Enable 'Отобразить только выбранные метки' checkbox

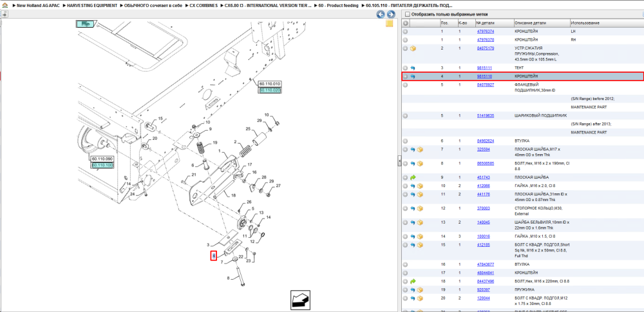(406, 14)
